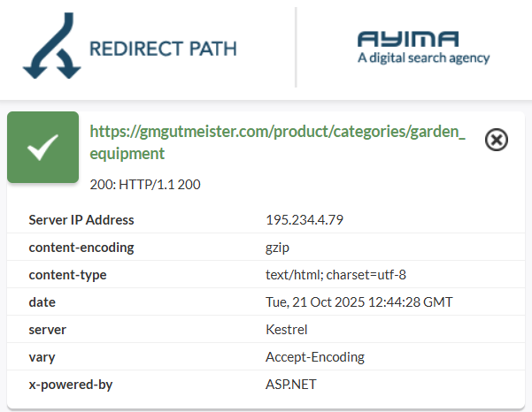Click the Ayima logo

pyautogui.click(x=408, y=39)
